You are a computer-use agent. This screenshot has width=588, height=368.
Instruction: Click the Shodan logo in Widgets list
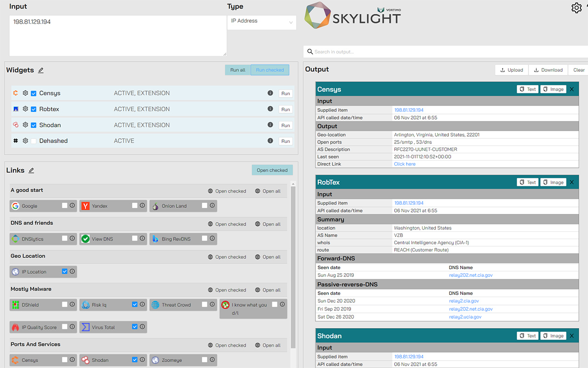16,125
